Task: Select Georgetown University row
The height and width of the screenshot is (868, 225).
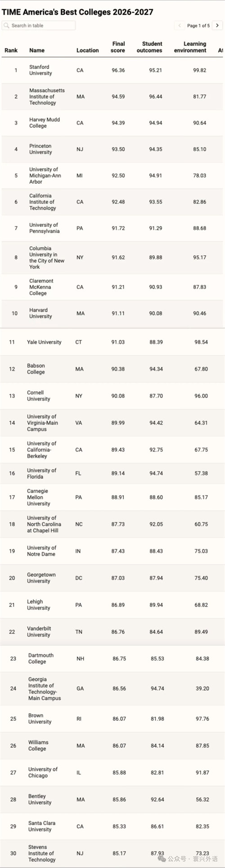Action: (x=112, y=578)
